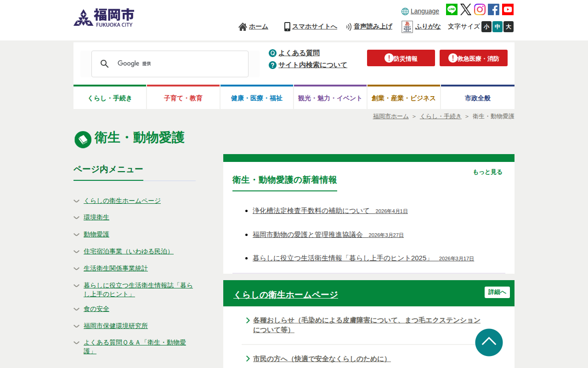Click the ふりがな text link
Image resolution: width=588 pixels, height=368 pixels.
tap(428, 27)
